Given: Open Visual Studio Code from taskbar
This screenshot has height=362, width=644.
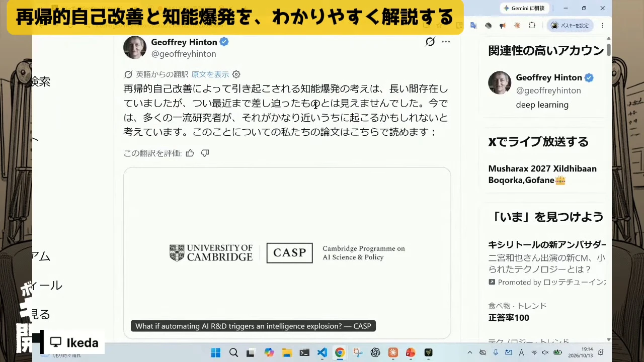Looking at the screenshot, I should coord(322,352).
